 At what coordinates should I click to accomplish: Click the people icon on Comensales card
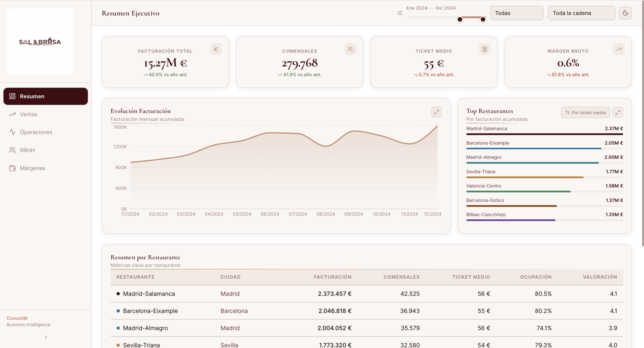pyautogui.click(x=350, y=49)
